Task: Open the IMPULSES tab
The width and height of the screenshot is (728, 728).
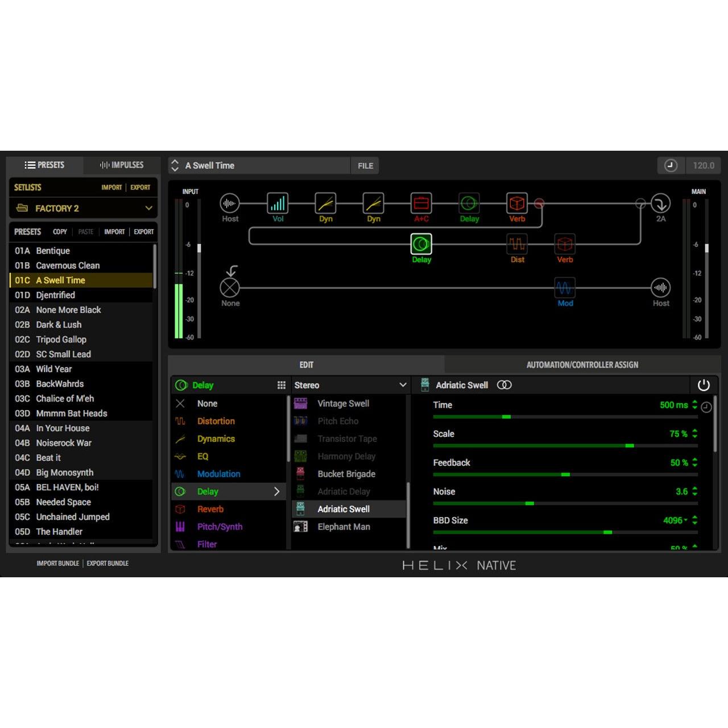Action: [x=121, y=165]
